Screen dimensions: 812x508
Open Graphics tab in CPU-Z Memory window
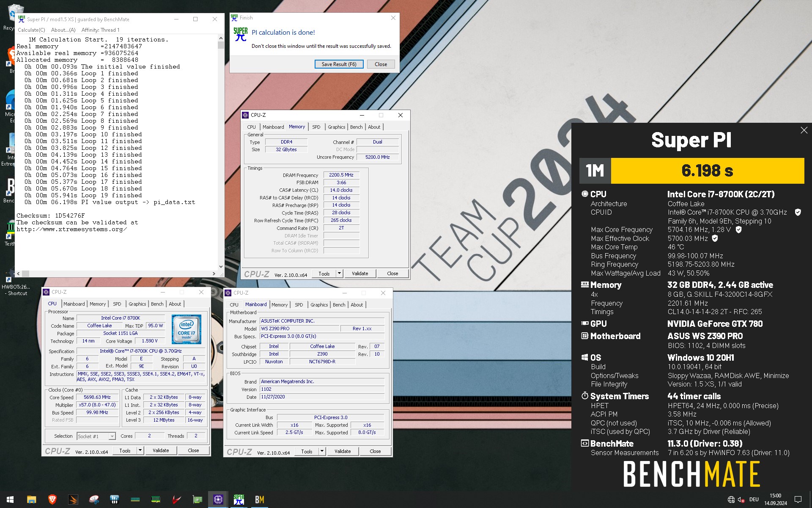[x=336, y=127]
